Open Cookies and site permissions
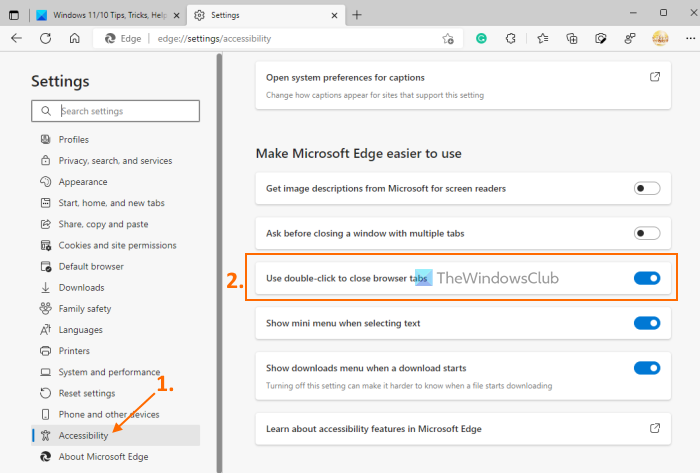 [x=115, y=245]
